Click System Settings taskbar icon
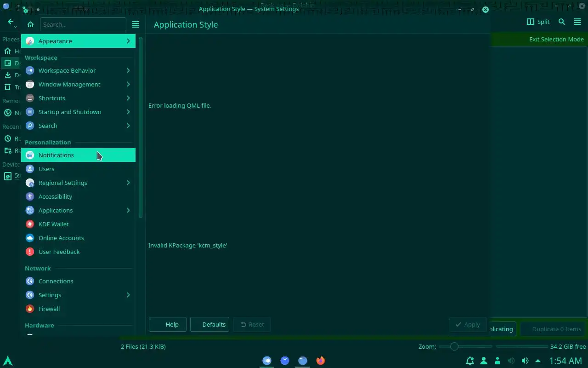This screenshot has height=368, width=588. point(267,361)
